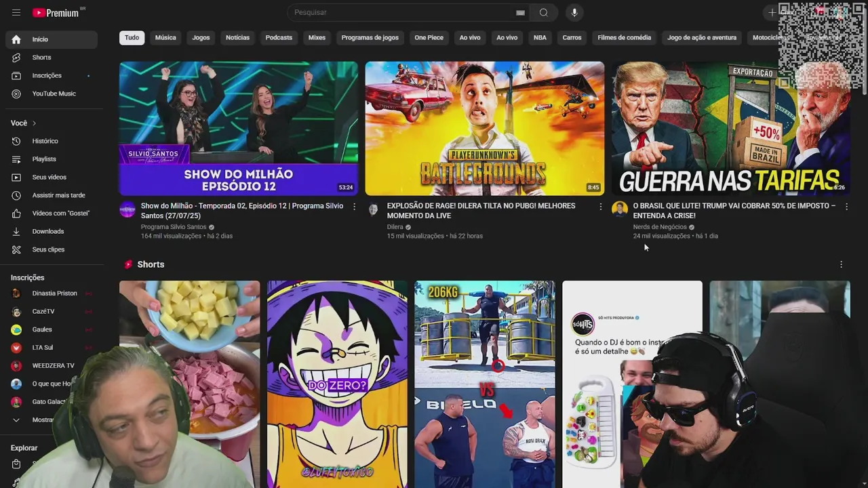Select Jogo de ação e aventura chip

[x=702, y=38]
